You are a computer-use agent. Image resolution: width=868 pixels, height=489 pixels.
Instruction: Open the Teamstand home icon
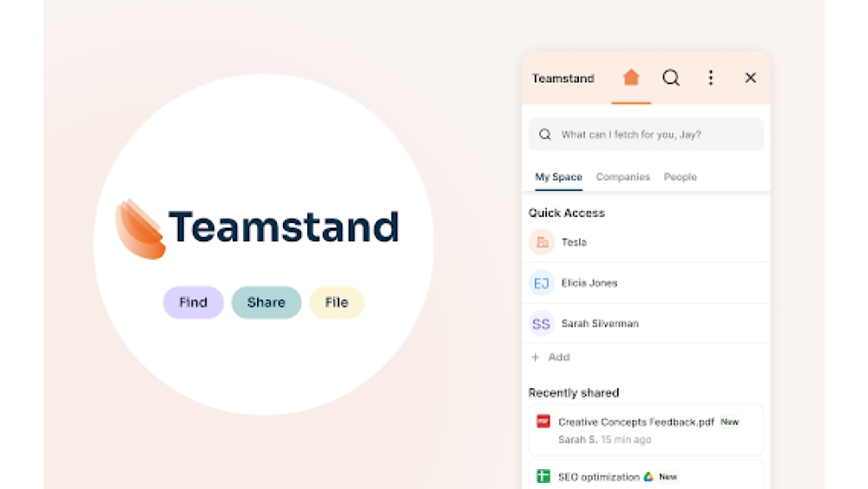[x=631, y=77]
